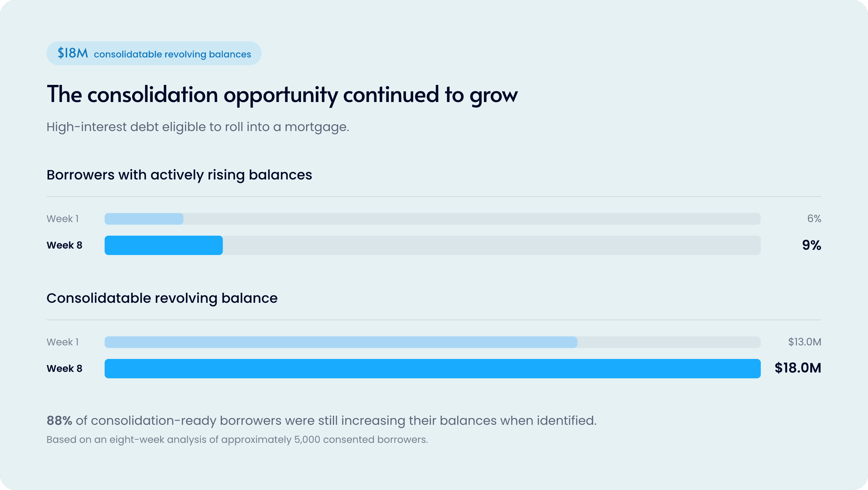Click the $13.0M value label
The width and height of the screenshot is (868, 490).
(x=805, y=342)
